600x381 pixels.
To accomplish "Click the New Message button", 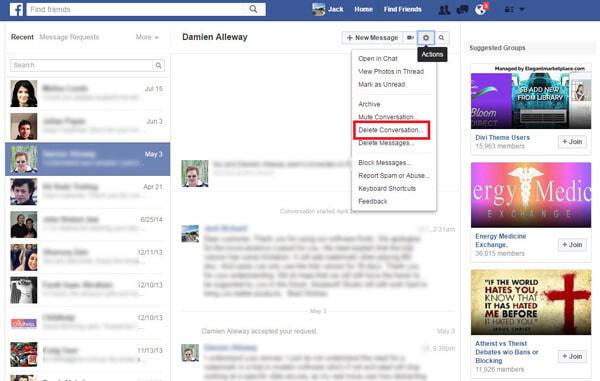I will 372,37.
